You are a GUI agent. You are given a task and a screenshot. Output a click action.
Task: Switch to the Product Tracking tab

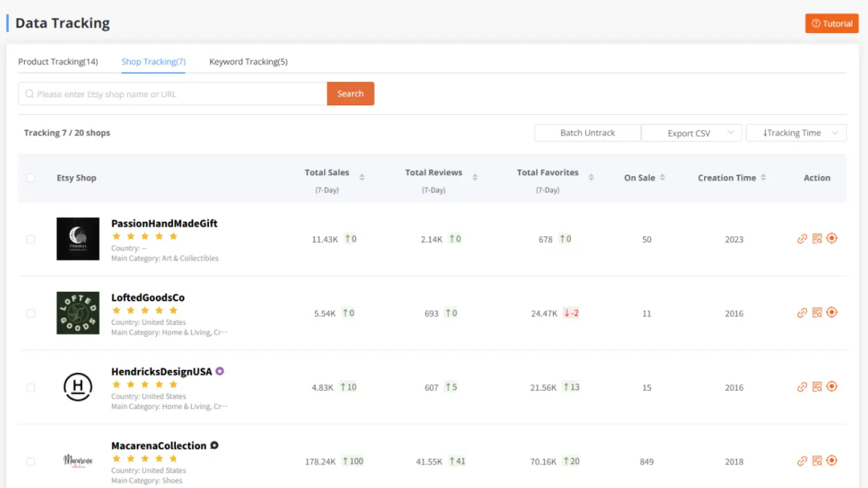(x=58, y=62)
